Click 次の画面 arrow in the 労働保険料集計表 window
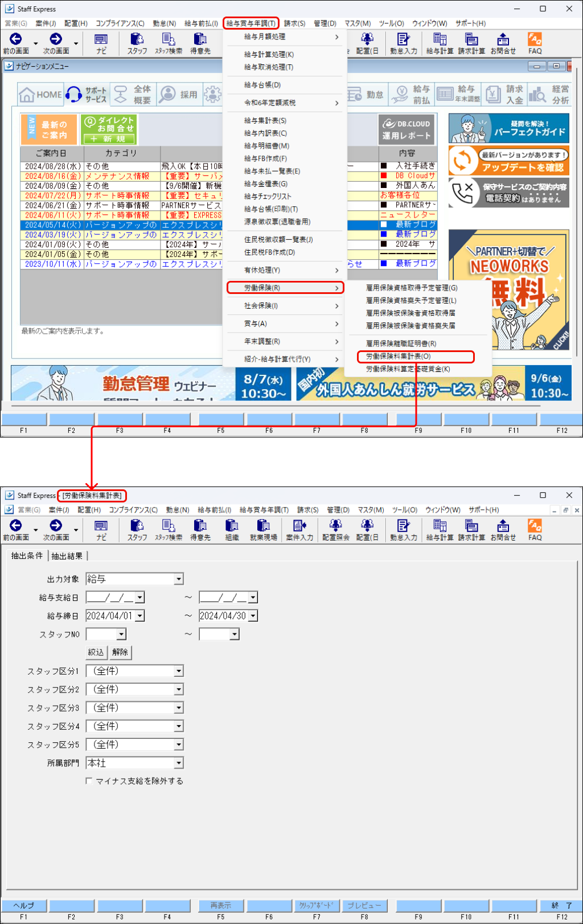583x924 pixels. click(x=56, y=529)
